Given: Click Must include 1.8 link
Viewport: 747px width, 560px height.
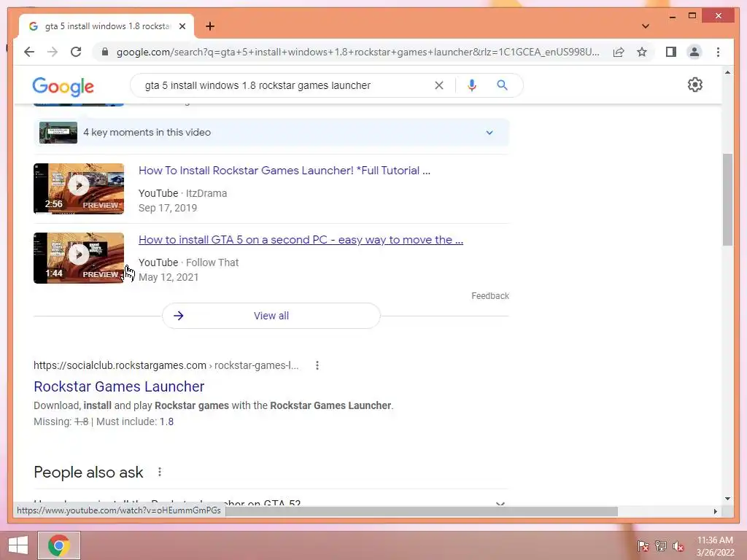Looking at the screenshot, I should point(166,421).
